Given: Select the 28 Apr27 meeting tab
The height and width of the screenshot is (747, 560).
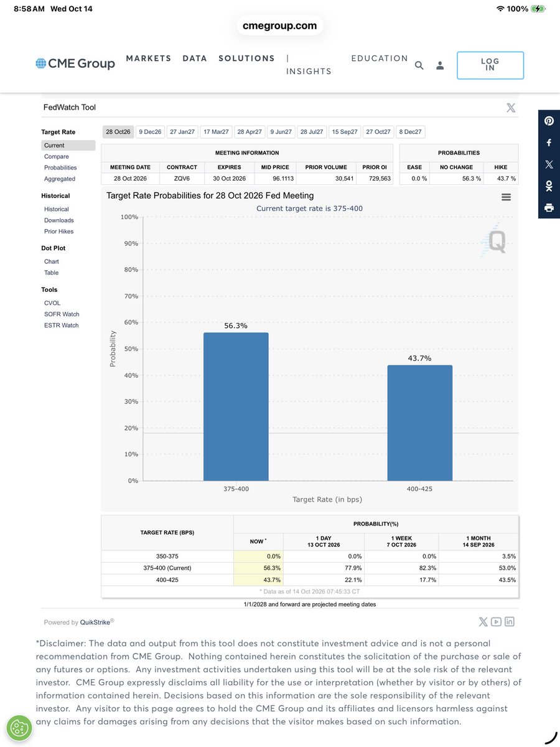Looking at the screenshot, I should tap(250, 132).
